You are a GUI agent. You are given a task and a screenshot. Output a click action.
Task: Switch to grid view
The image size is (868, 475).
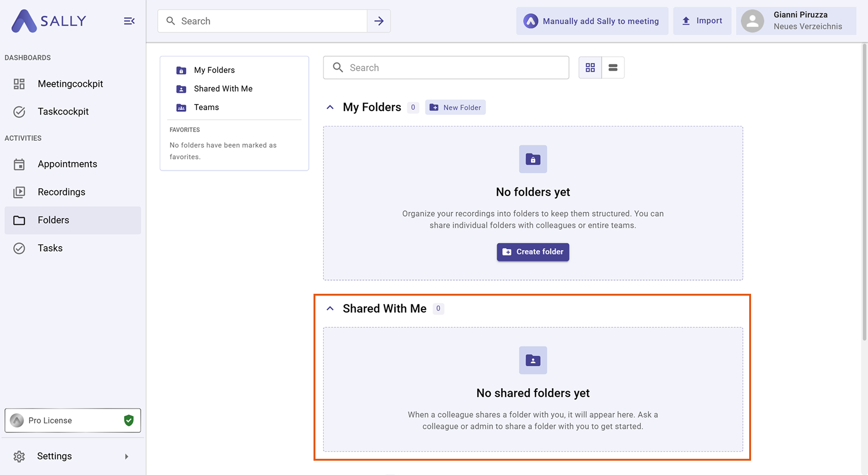click(x=590, y=68)
